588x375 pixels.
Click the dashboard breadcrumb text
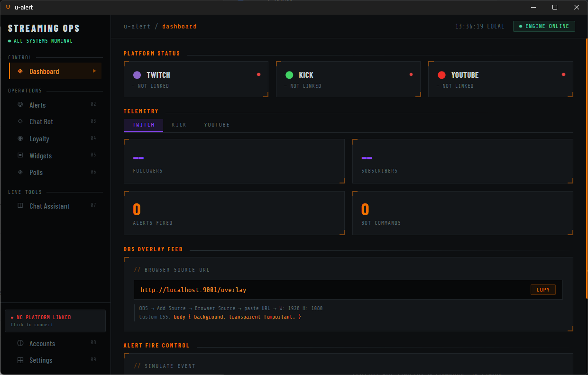coord(179,26)
